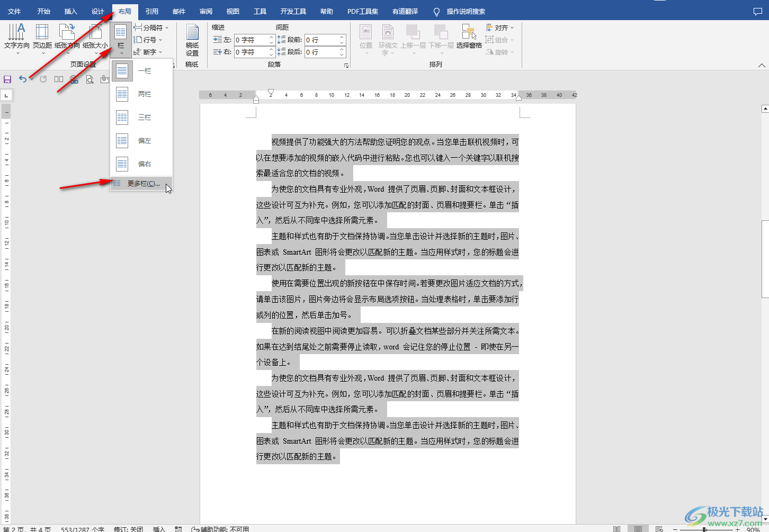Select One column (一栏) option
Viewport: 769px width, 532px height.
pos(141,70)
